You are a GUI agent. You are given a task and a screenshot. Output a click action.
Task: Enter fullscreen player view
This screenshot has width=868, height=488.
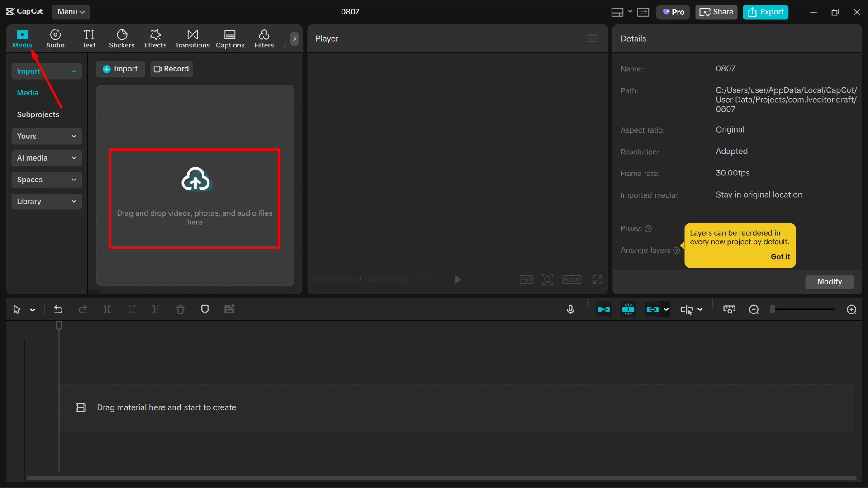coord(598,280)
